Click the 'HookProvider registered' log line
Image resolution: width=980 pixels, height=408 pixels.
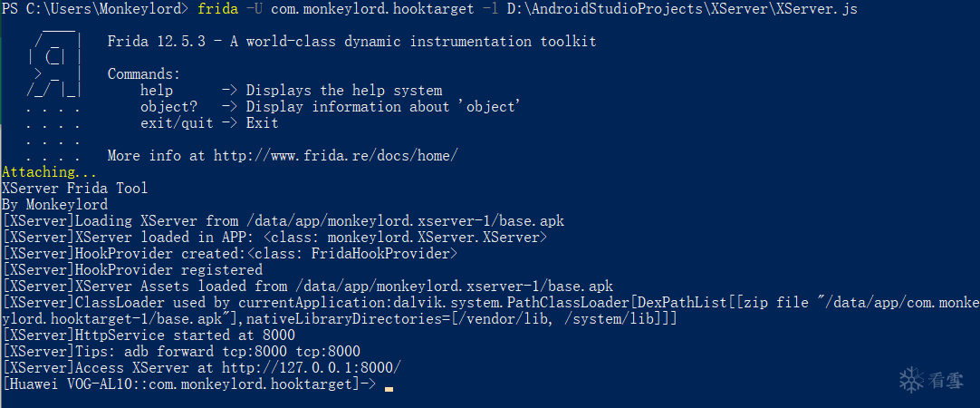pos(132,270)
